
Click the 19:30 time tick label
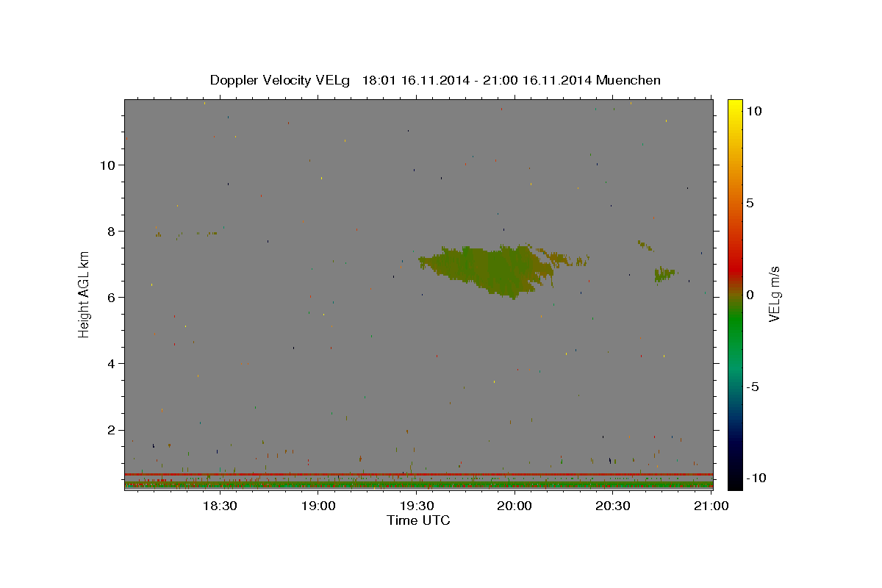tap(416, 506)
